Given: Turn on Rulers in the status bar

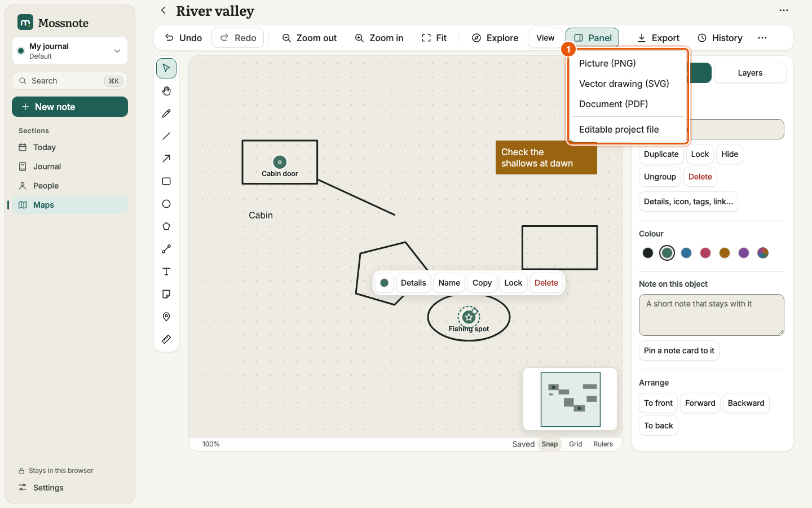Looking at the screenshot, I should tap(603, 444).
